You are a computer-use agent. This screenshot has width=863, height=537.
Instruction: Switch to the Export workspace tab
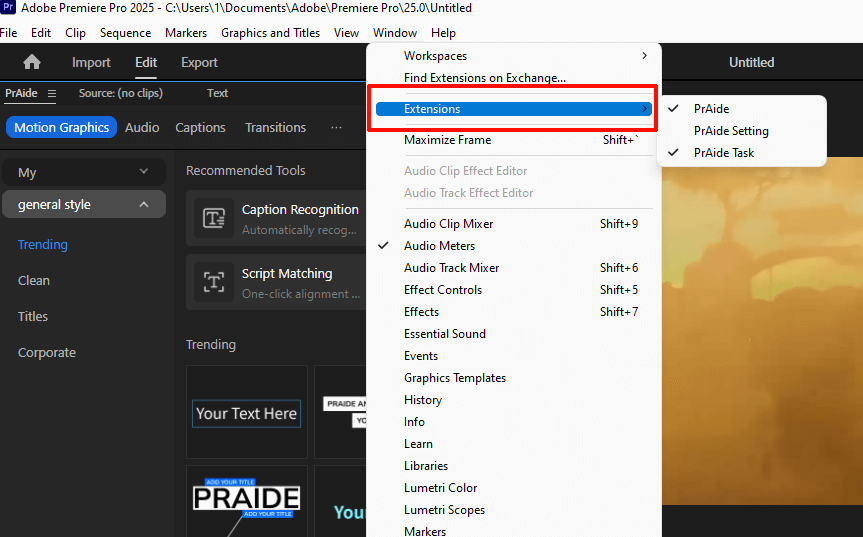(199, 62)
